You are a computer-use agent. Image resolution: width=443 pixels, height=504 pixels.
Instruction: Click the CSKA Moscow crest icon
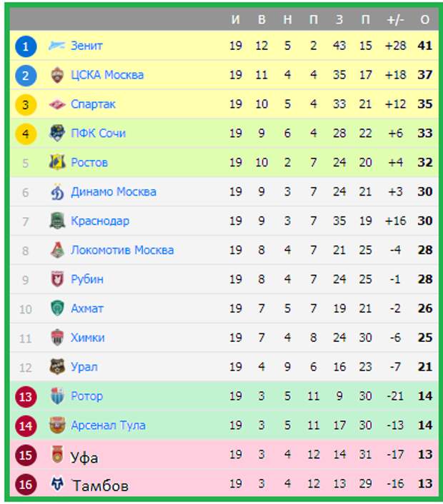click(57, 75)
